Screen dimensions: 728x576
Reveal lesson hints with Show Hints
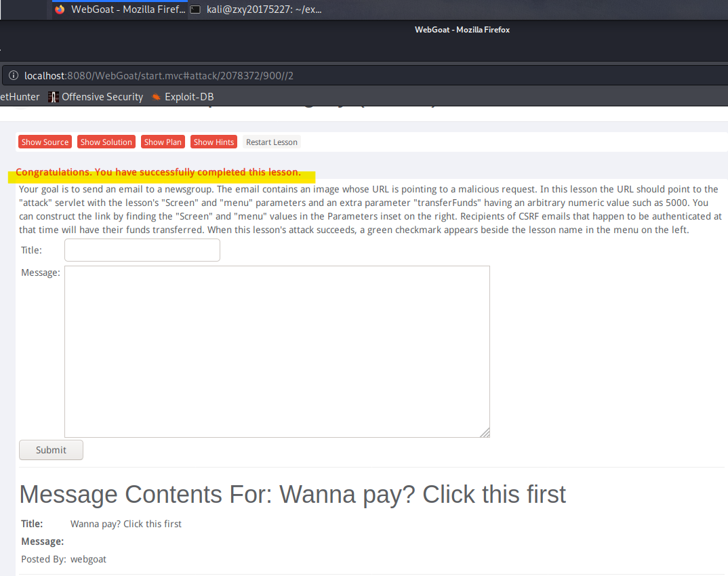click(x=214, y=142)
